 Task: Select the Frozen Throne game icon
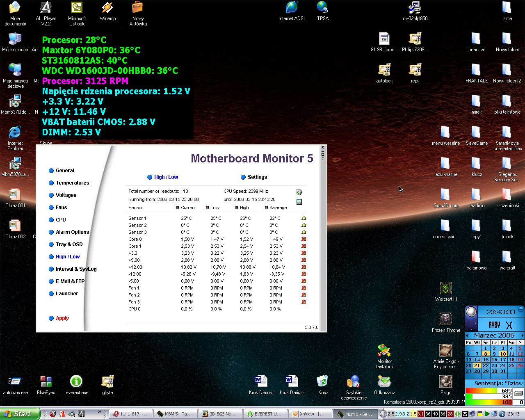446,319
